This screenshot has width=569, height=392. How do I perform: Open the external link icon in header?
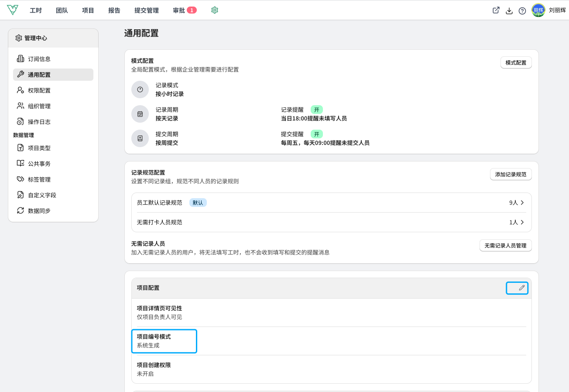(x=496, y=10)
